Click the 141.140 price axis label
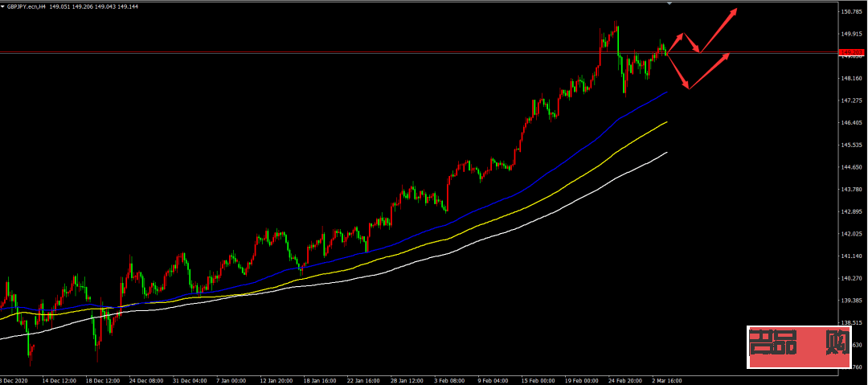The image size is (868, 385). click(852, 256)
